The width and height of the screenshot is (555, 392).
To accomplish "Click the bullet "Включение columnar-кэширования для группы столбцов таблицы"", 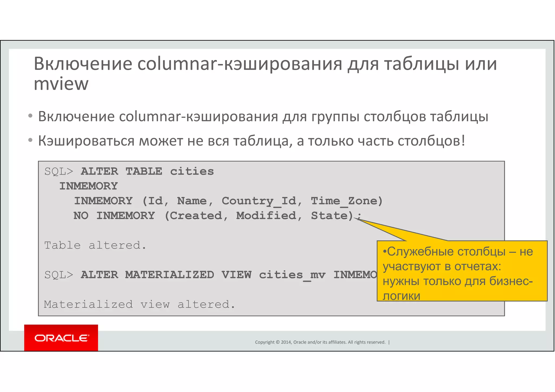I will click(x=263, y=116).
